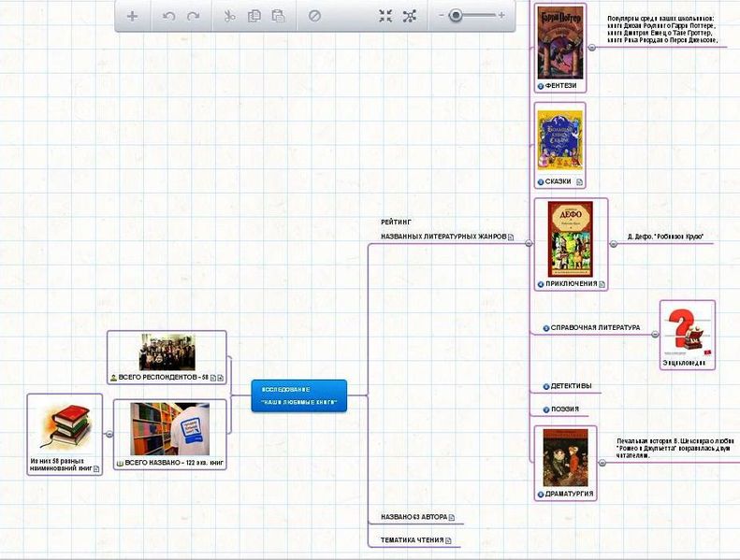Select ВСЕГО РЕСПОНДЕНТОВ - 58 label
Screen dimensions: 740x560
tap(164, 377)
